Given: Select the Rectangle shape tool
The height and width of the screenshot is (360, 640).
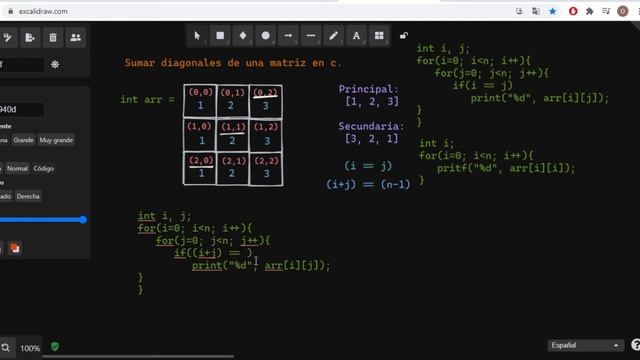Looking at the screenshot, I should [x=220, y=36].
